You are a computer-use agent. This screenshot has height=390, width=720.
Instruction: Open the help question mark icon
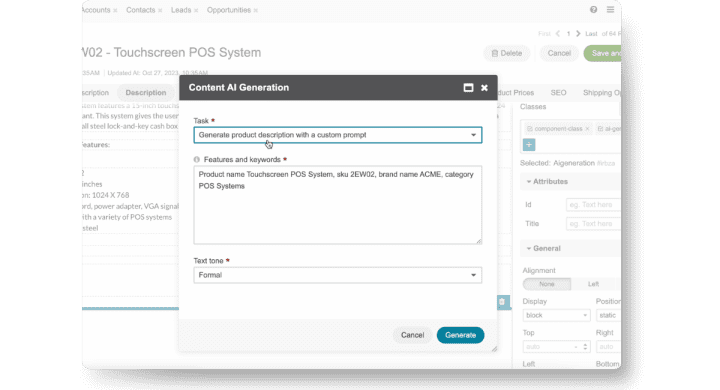coord(593,10)
